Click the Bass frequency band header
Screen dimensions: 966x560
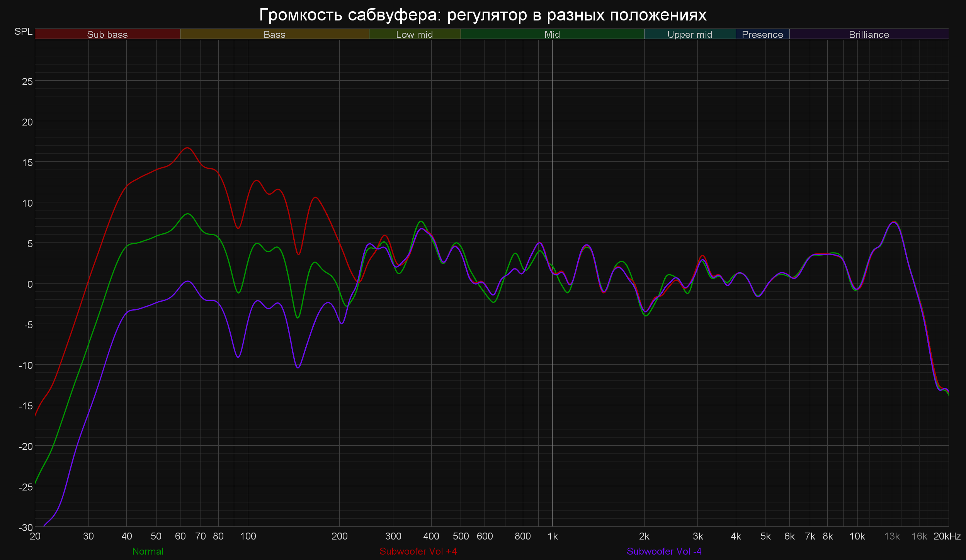(274, 34)
